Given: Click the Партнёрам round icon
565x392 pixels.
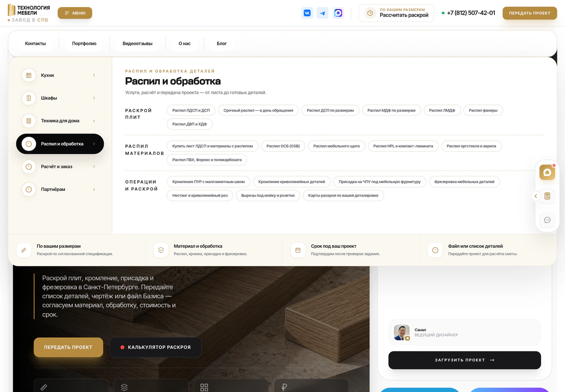Looking at the screenshot, I should tap(29, 190).
